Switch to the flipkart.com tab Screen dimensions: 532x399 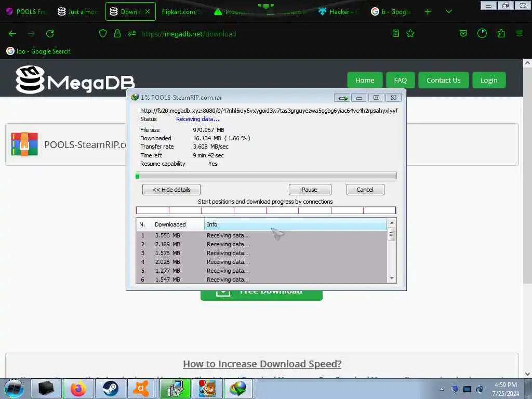pos(182,11)
